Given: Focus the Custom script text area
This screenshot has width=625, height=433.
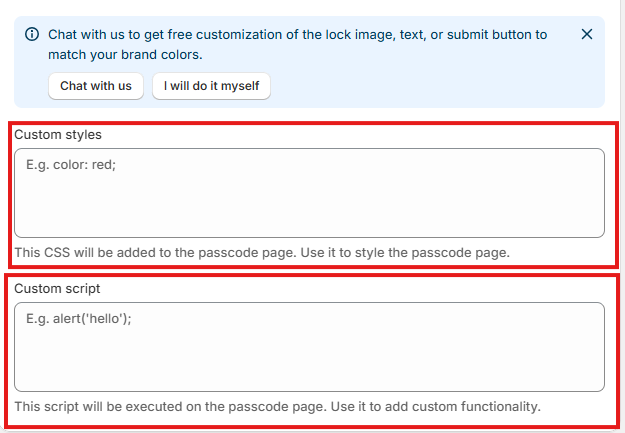Looking at the screenshot, I should click(x=309, y=347).
